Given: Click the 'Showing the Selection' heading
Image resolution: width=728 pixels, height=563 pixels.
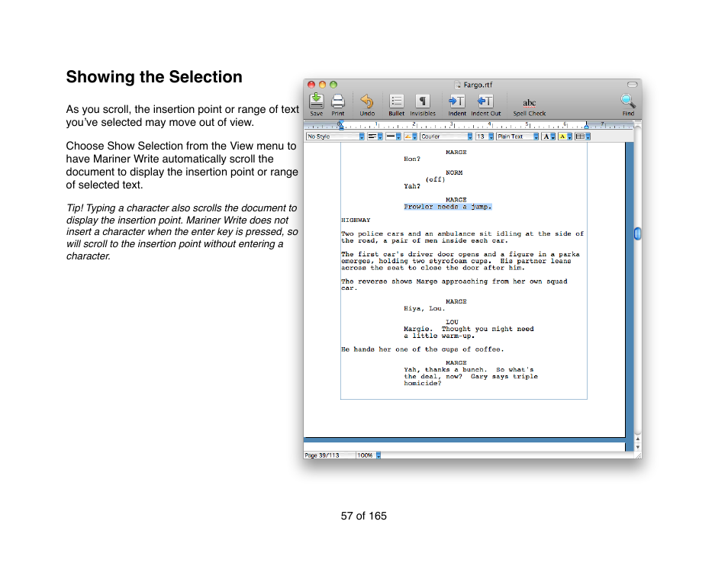Looking at the screenshot, I should [x=154, y=77].
